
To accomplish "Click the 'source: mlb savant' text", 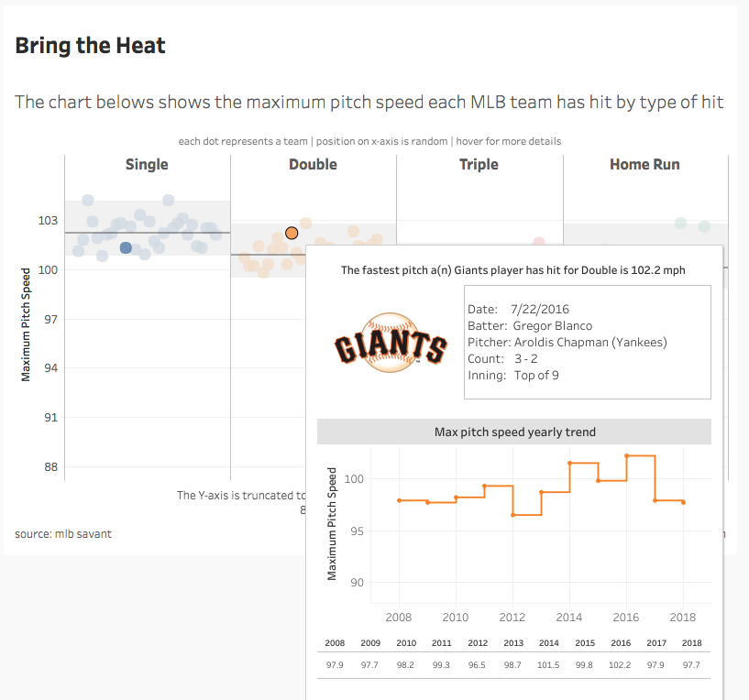I will coord(63,533).
